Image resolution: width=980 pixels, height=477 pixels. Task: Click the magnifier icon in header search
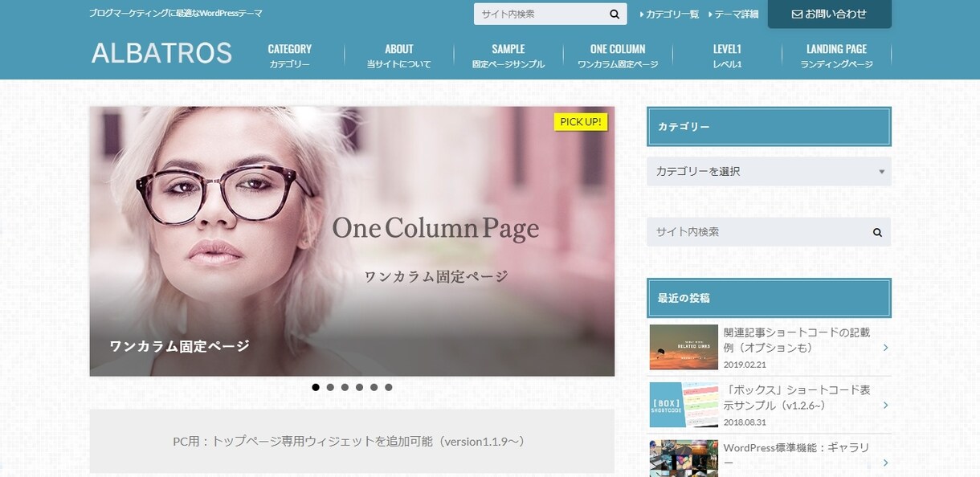(x=615, y=14)
